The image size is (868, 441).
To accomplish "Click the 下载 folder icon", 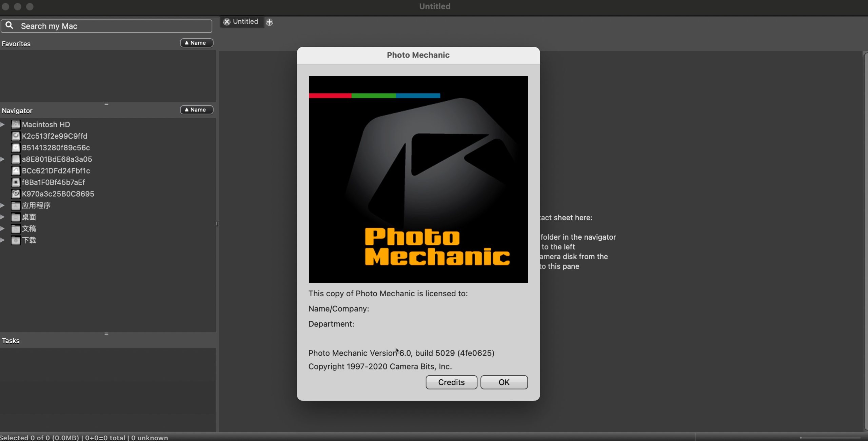I will pos(16,240).
